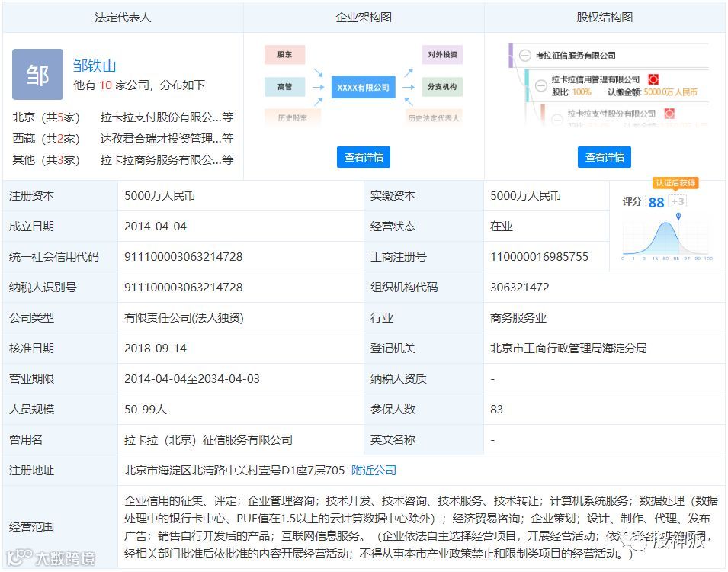Click the 参保人数 value 83

[496, 410]
